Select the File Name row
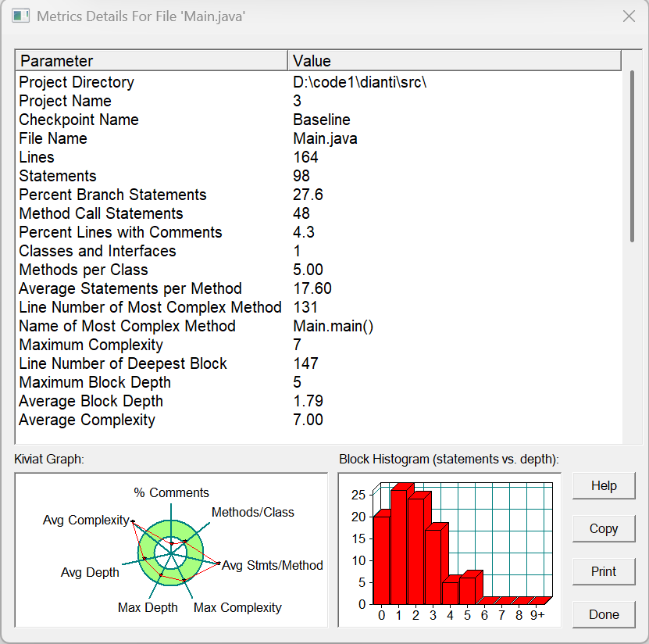This screenshot has width=649, height=644. point(319,138)
